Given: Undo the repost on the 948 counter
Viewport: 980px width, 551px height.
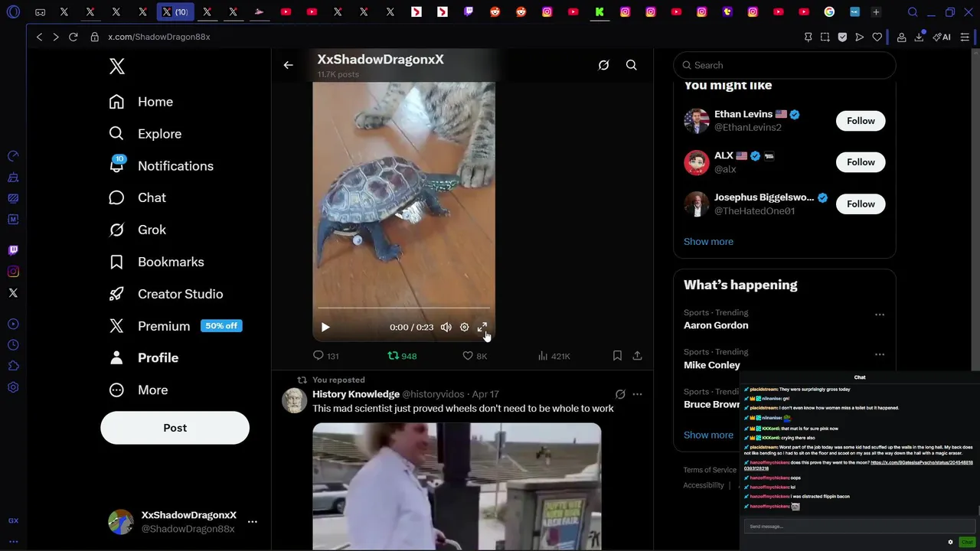Looking at the screenshot, I should click(402, 356).
